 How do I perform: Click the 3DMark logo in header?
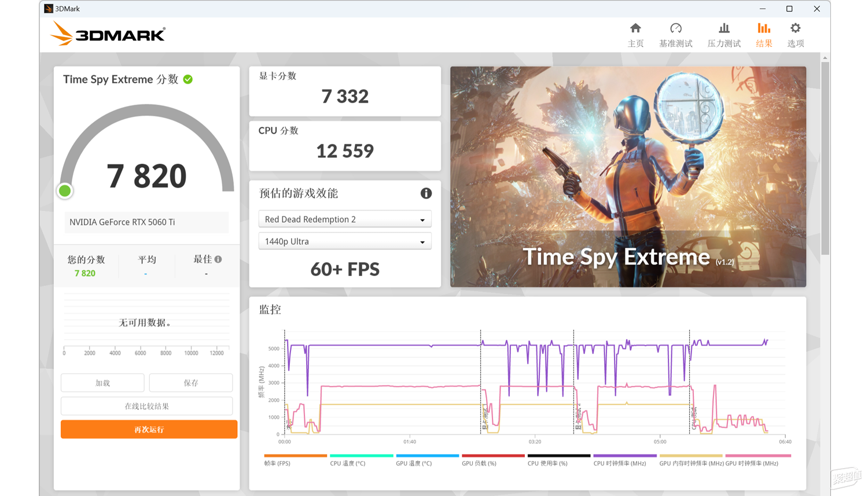tap(108, 34)
